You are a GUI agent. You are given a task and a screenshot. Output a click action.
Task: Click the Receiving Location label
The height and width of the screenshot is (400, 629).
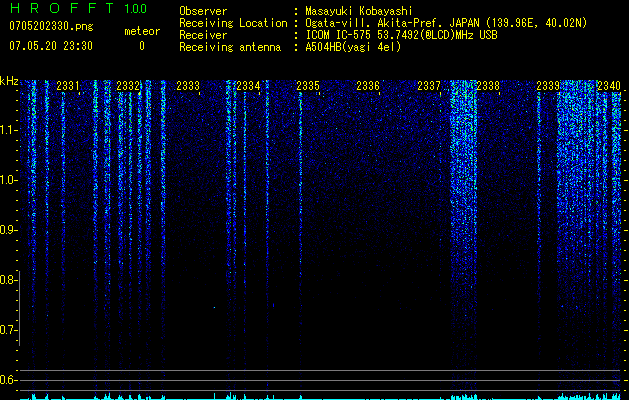(233, 23)
